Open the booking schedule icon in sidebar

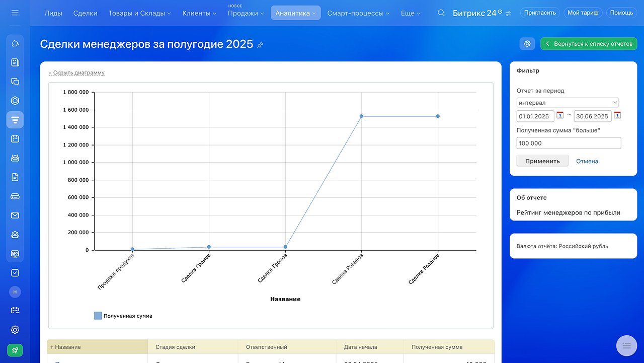[15, 311]
